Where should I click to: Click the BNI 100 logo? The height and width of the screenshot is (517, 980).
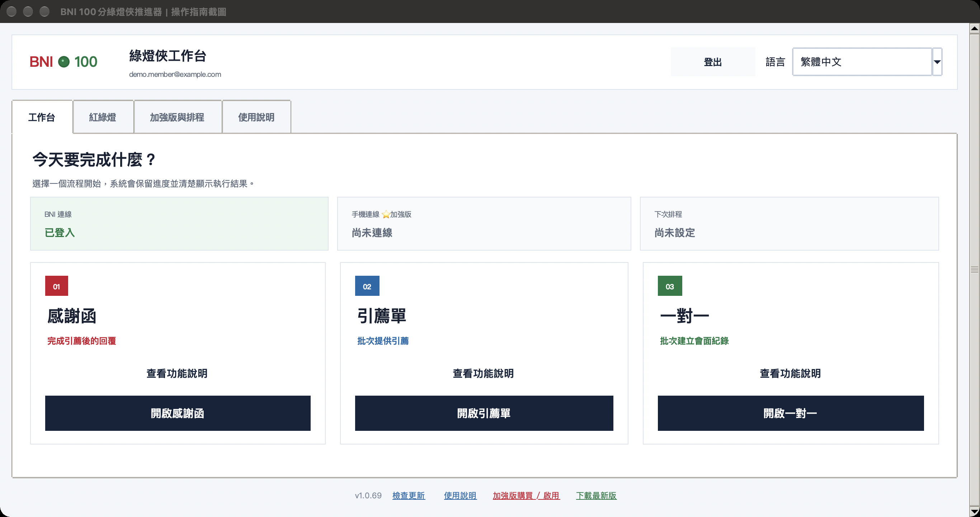click(x=63, y=62)
